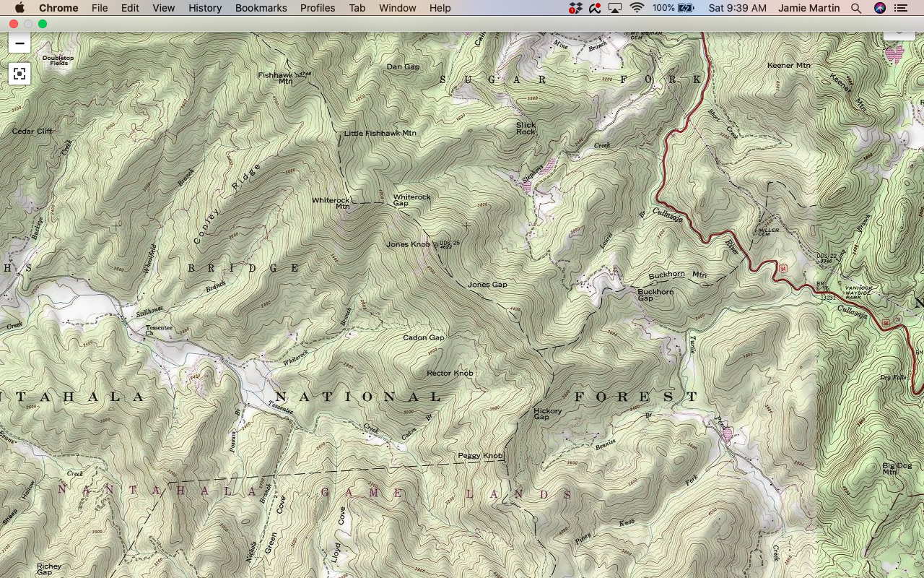The width and height of the screenshot is (924, 578).
Task: Select the Rector Knob label
Action: tap(450, 373)
